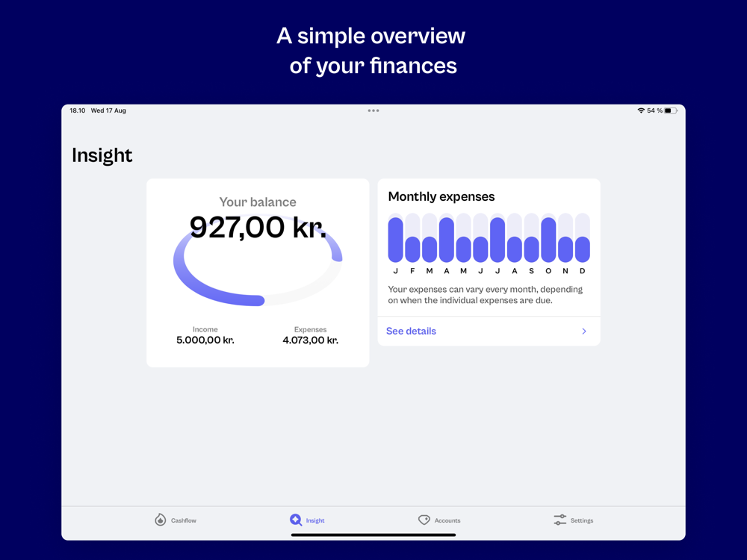Image resolution: width=747 pixels, height=560 pixels.
Task: Open the Settings tab label
Action: coord(582,520)
